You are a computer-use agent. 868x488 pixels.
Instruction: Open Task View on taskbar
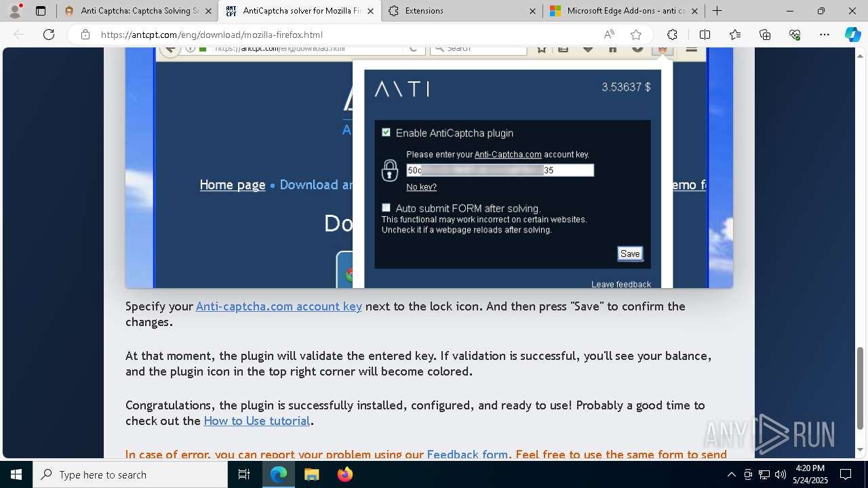pyautogui.click(x=244, y=474)
